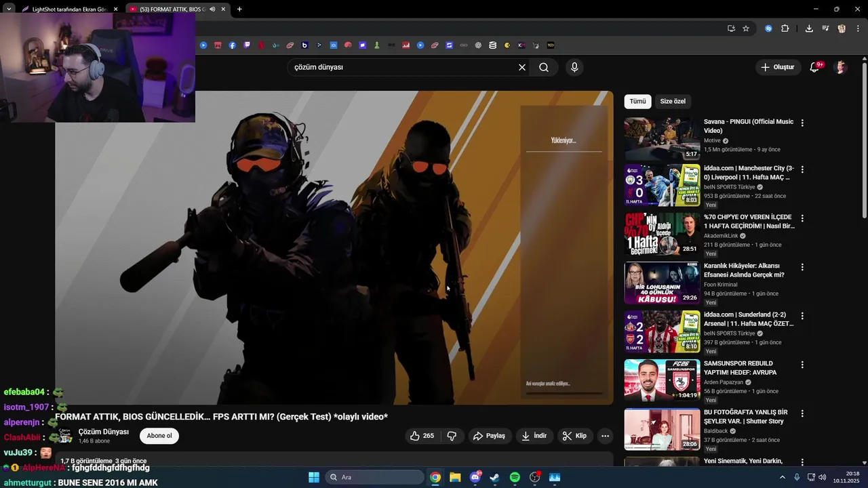Open options menu for SAMSUNSPOR REBUILD video

[x=802, y=365]
